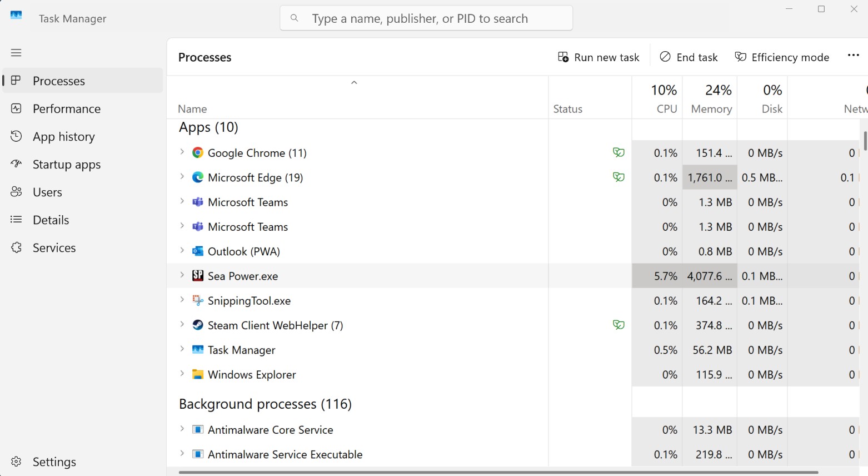
Task: Click the Steam Client WebHelper icon
Action: pyautogui.click(x=197, y=325)
